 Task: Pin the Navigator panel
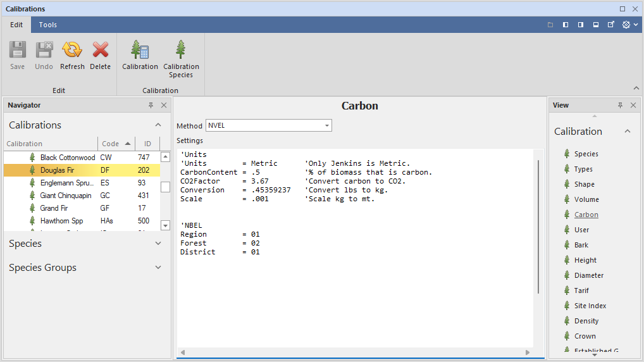coord(151,105)
